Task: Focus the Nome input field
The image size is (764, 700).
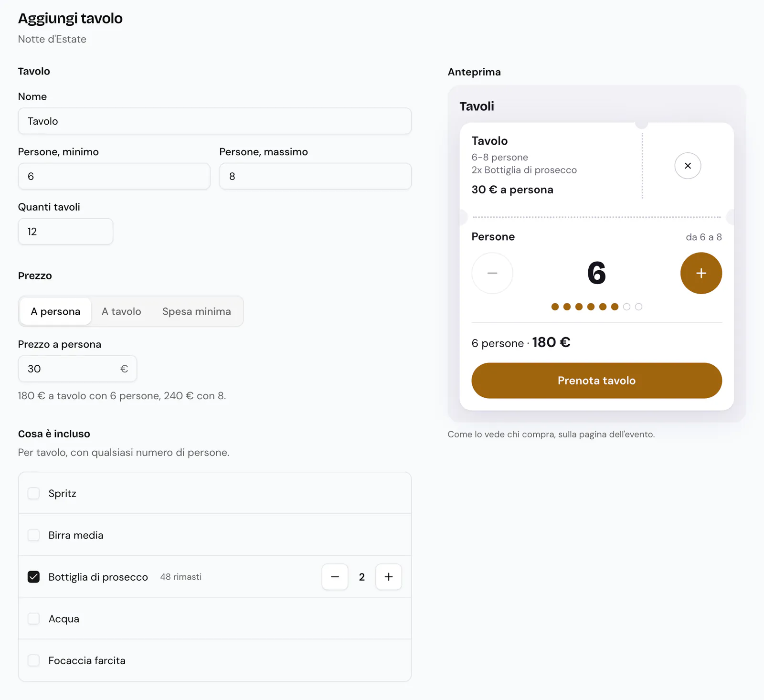Action: click(x=214, y=121)
